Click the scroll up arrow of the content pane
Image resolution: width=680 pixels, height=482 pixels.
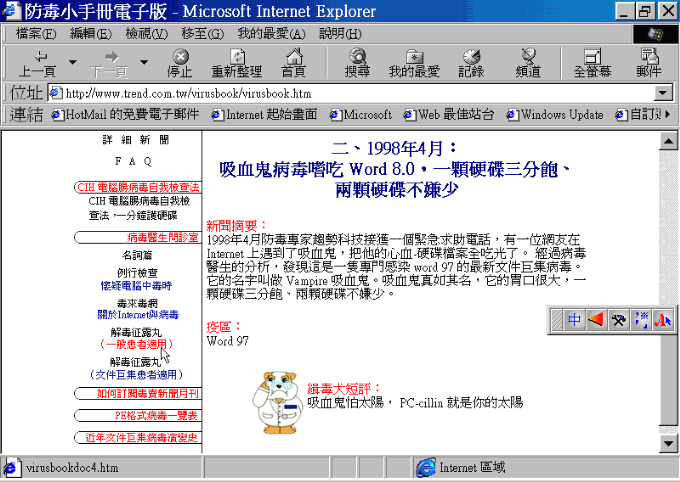pyautogui.click(x=668, y=141)
